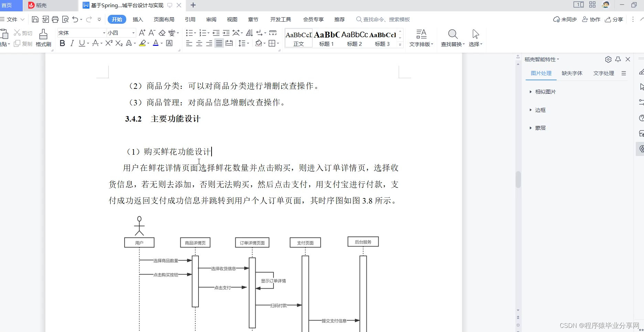This screenshot has width=644, height=332.
Task: Click the 分享 share button
Action: coord(614,19)
